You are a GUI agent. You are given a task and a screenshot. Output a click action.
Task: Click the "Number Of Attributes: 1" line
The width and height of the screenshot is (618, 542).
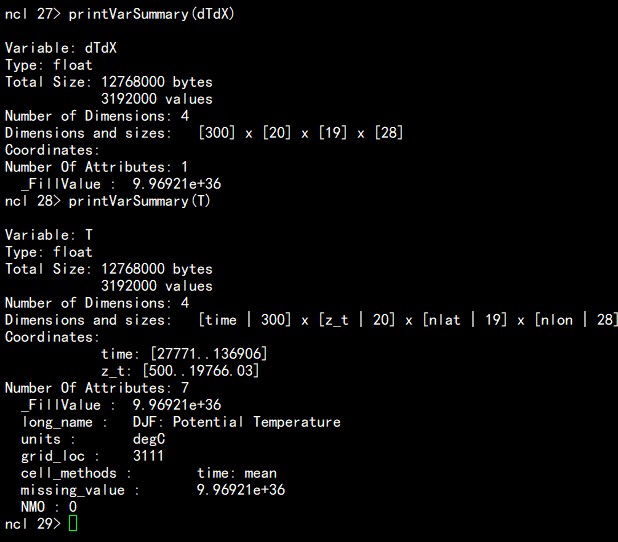(x=96, y=167)
